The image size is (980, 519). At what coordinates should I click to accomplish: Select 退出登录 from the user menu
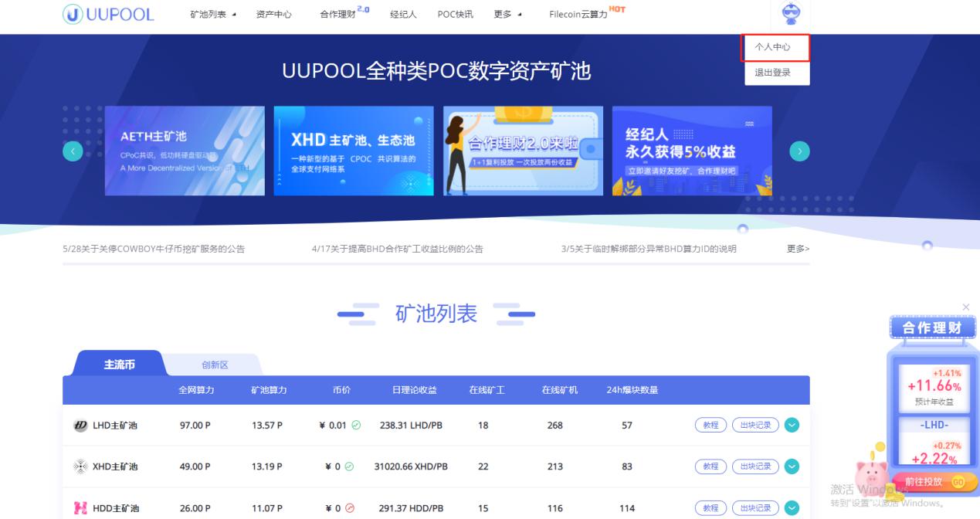(772, 73)
